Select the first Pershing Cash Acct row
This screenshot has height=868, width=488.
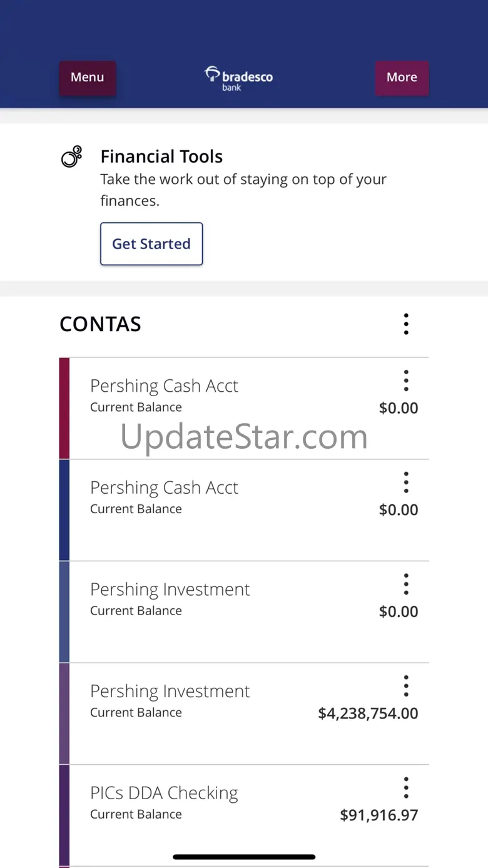244,408
